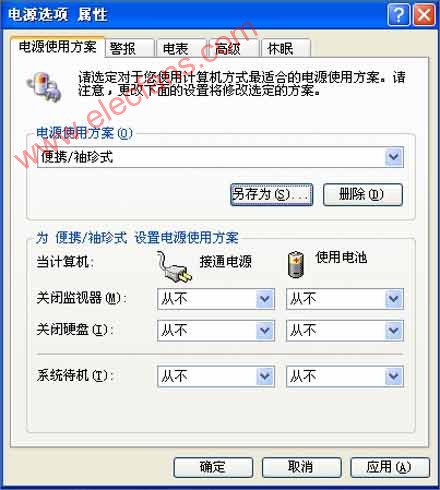The image size is (440, 490).
Task: Click the 另存为(S)... button
Action: (x=271, y=194)
